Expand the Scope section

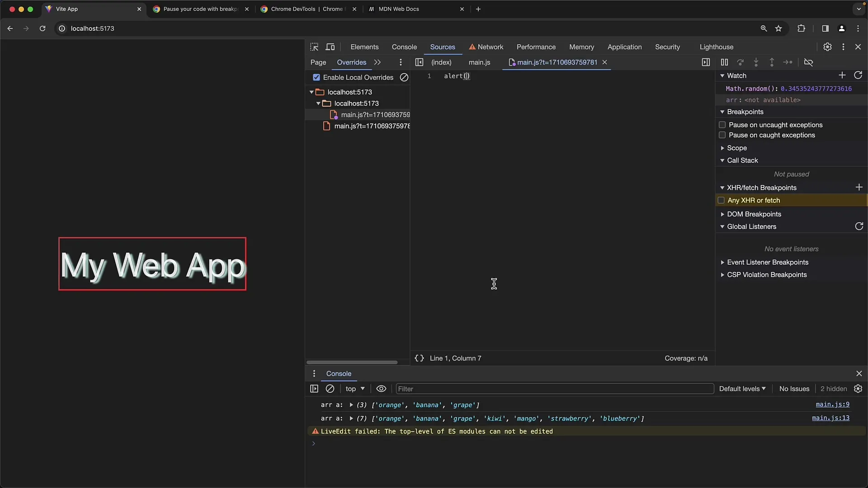(x=722, y=148)
